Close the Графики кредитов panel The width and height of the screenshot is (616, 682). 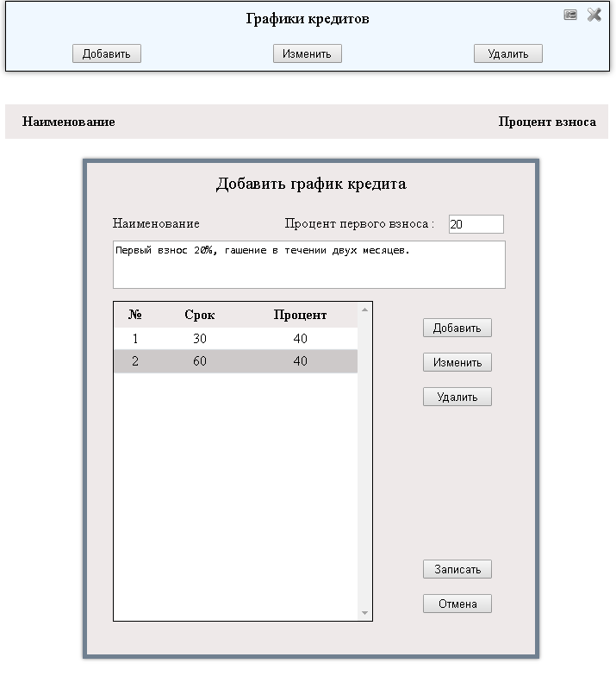[594, 15]
